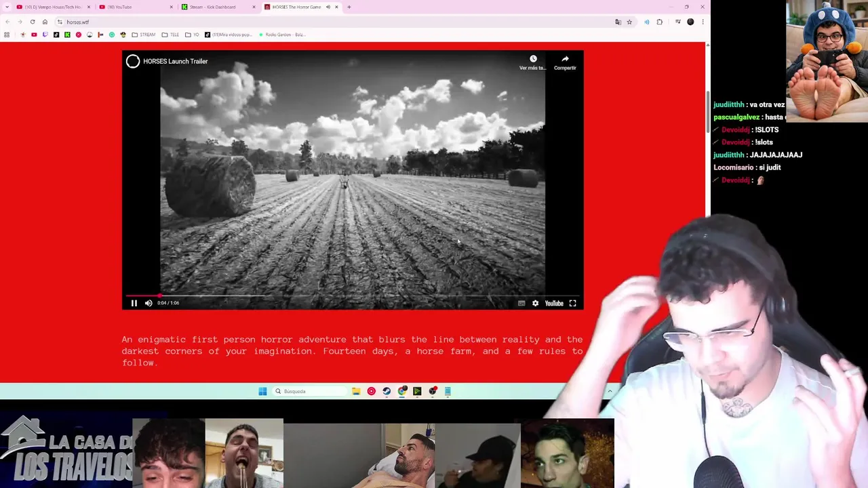Screen dimensions: 868x488
Task: Close the HORSES The Horror Game tab
Action: [x=336, y=7]
